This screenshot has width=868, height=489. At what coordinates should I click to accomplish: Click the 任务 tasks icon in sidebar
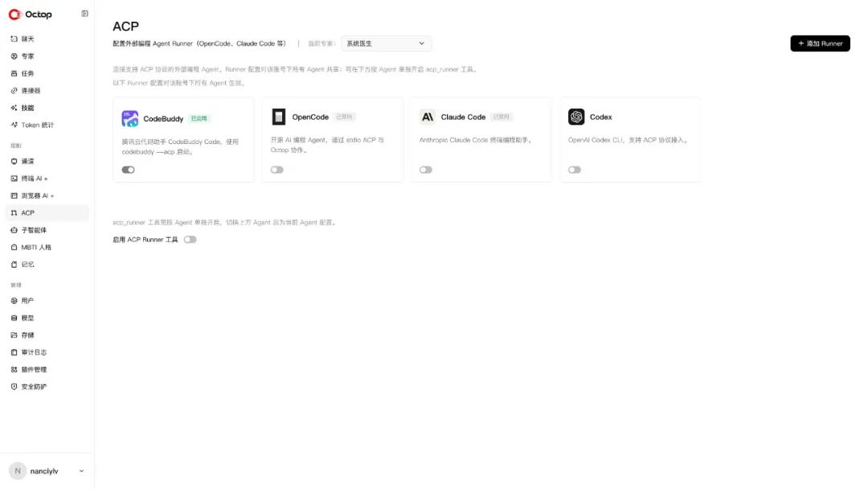pyautogui.click(x=14, y=73)
